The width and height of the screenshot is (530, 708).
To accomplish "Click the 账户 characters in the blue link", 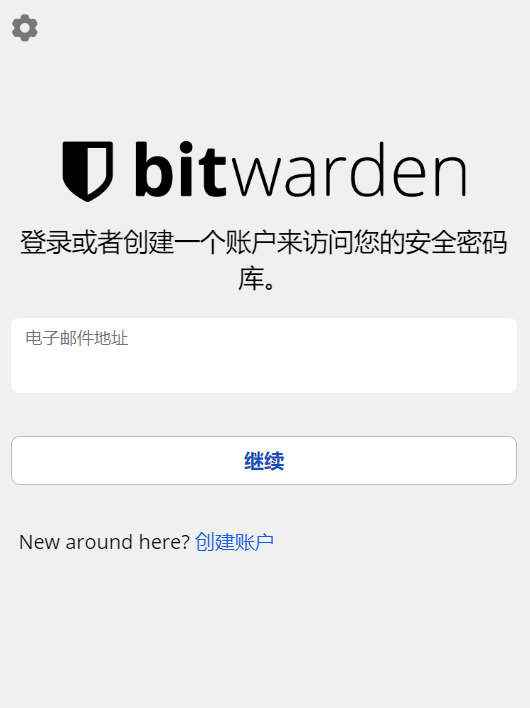I will [x=254, y=542].
